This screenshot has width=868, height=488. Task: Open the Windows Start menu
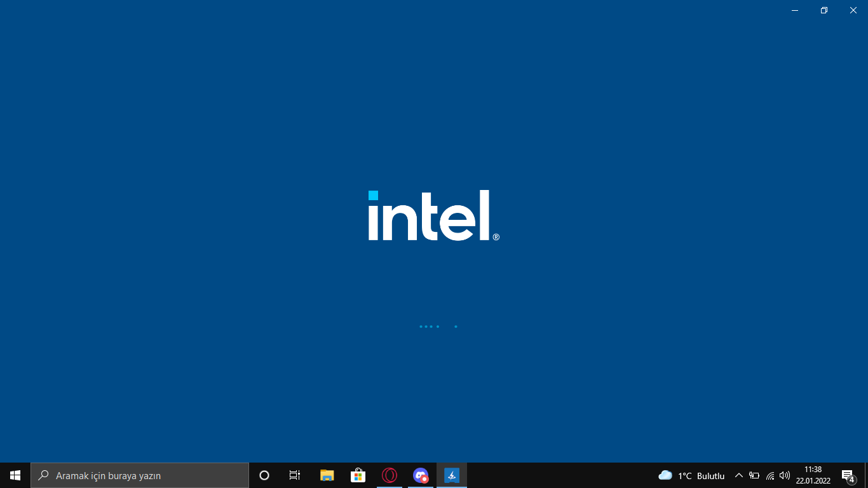point(15,475)
